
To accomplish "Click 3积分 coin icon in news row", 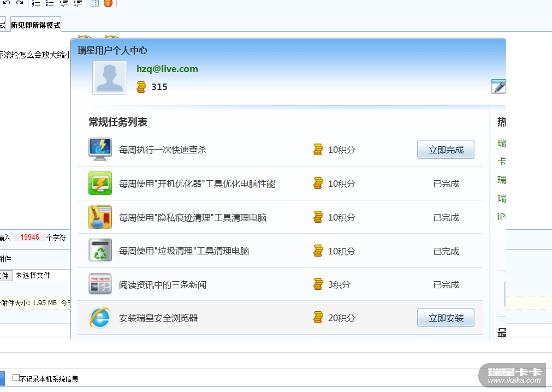I will coord(318,284).
